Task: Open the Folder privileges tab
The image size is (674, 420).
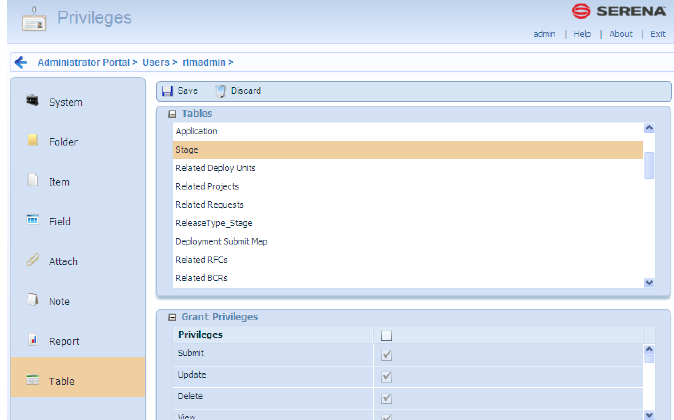Action: click(78, 142)
